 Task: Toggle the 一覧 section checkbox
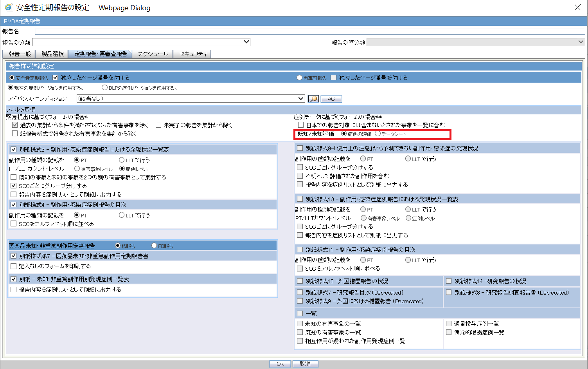300,313
